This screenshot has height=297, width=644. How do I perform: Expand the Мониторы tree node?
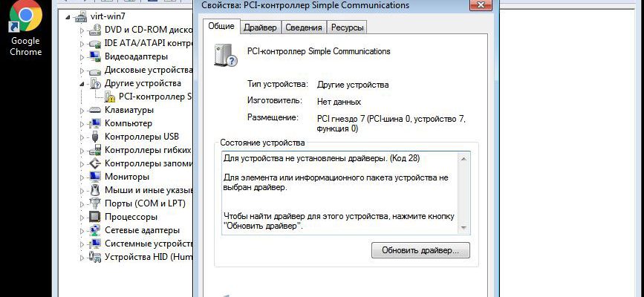pos(82,177)
